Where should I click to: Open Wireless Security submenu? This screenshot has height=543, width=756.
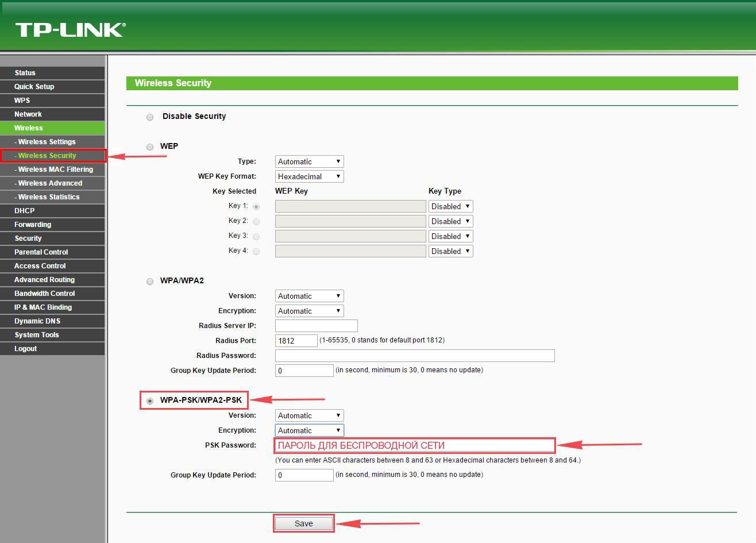click(x=52, y=156)
